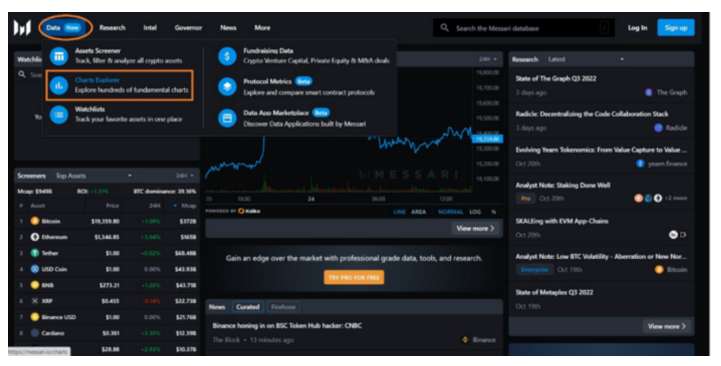Sort table by Mcap column
This screenshot has width=721, height=366.
[185, 206]
